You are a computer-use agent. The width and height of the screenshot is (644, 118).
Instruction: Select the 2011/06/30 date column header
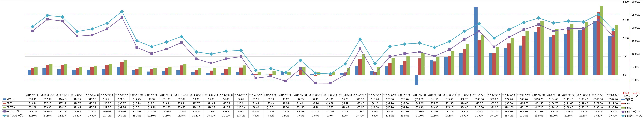[x=32, y=95]
